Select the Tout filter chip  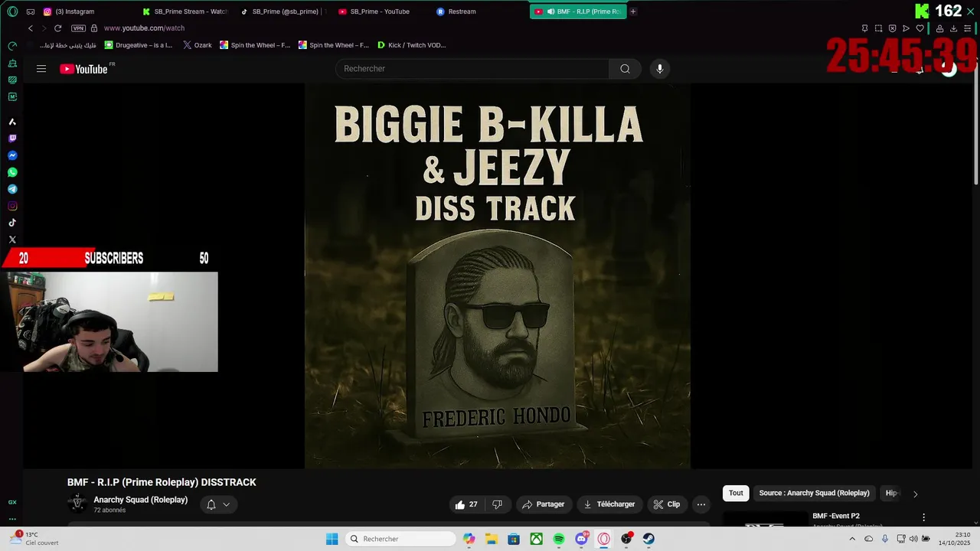tap(736, 493)
